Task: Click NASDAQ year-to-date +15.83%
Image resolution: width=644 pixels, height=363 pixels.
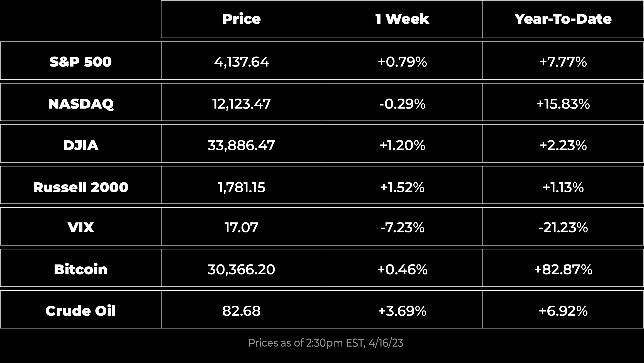Action: pyautogui.click(x=563, y=104)
